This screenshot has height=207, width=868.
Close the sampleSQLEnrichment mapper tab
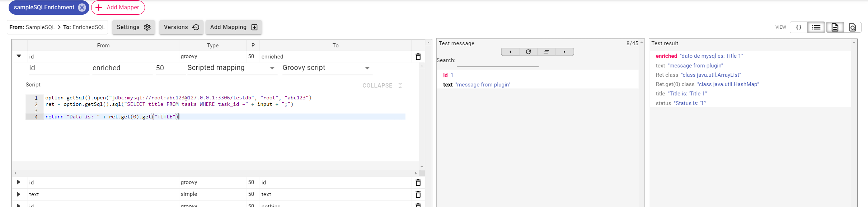pos(82,8)
